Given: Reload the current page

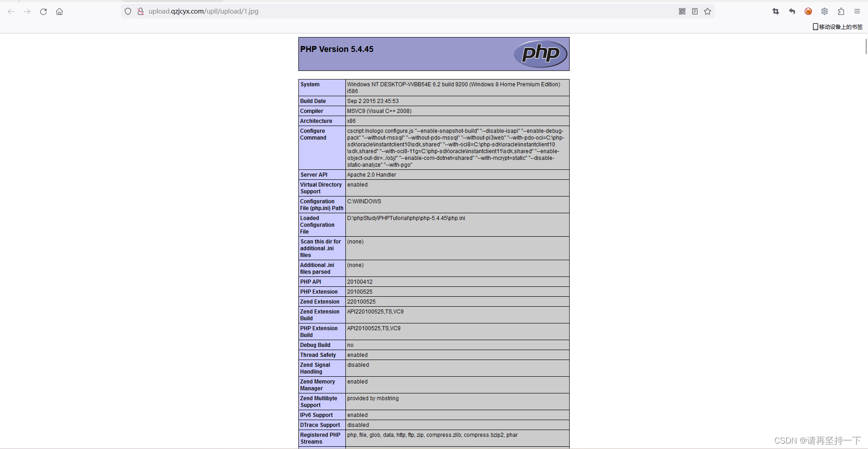Looking at the screenshot, I should click(43, 12).
